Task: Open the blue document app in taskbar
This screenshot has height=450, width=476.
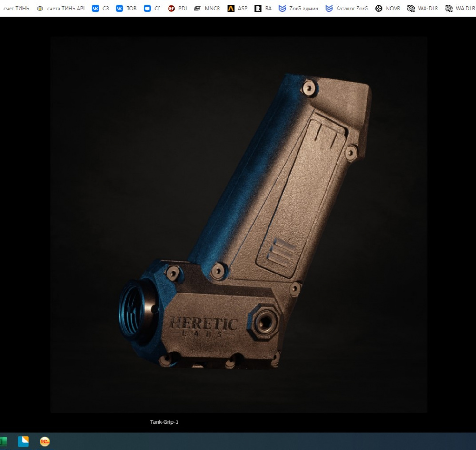Action: [x=23, y=441]
